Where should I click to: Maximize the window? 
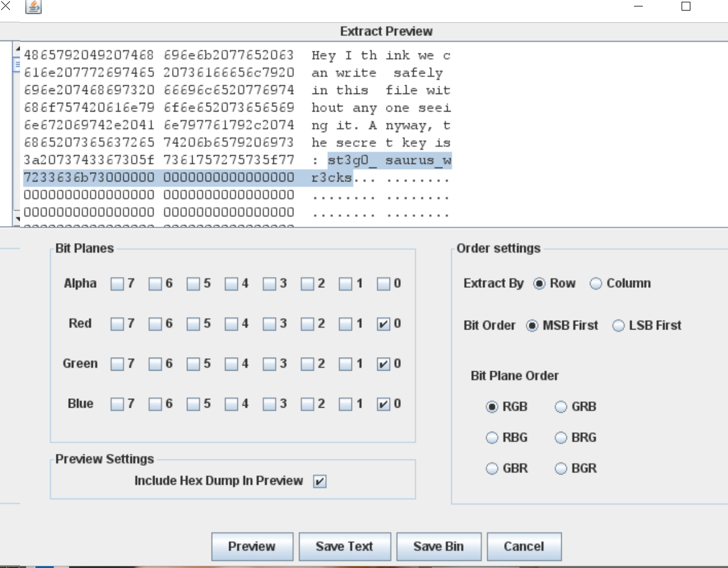point(686,6)
